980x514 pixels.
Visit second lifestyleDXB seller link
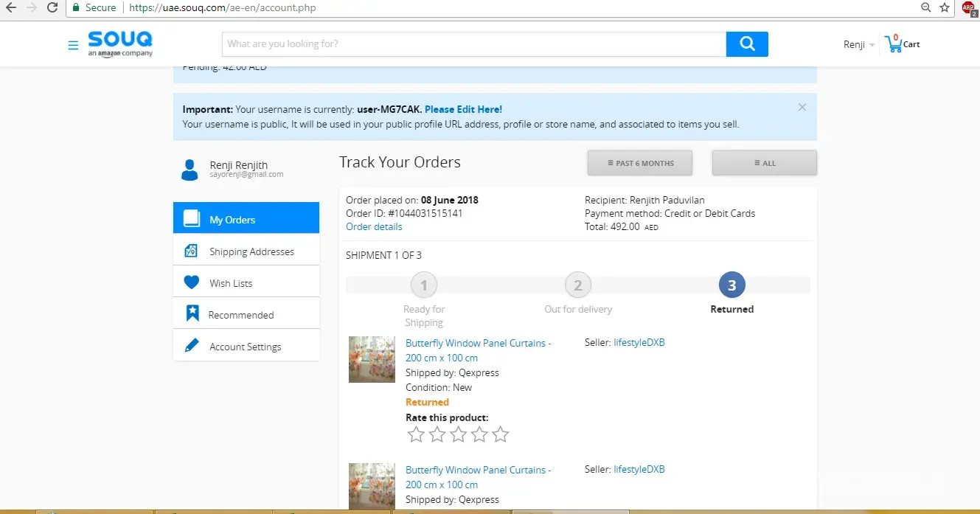click(639, 469)
